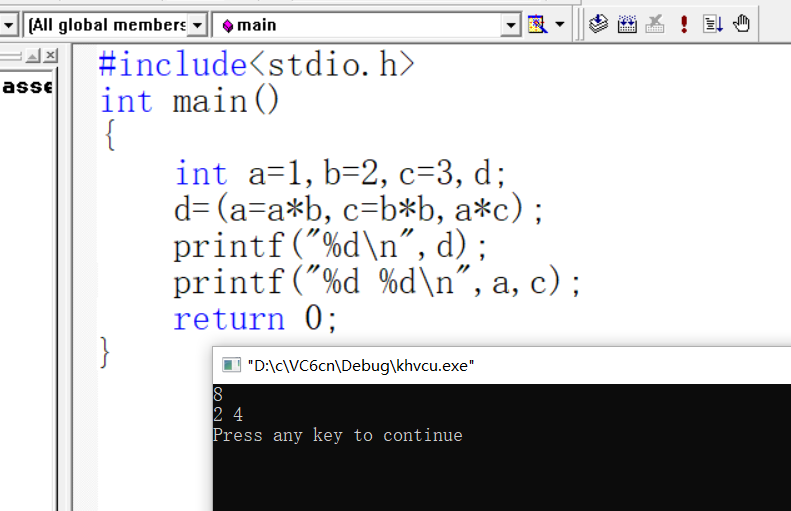Screen dimensions: 791x511
Task: Click the printf("%d %d\n",a,c); line
Action: 377,282
